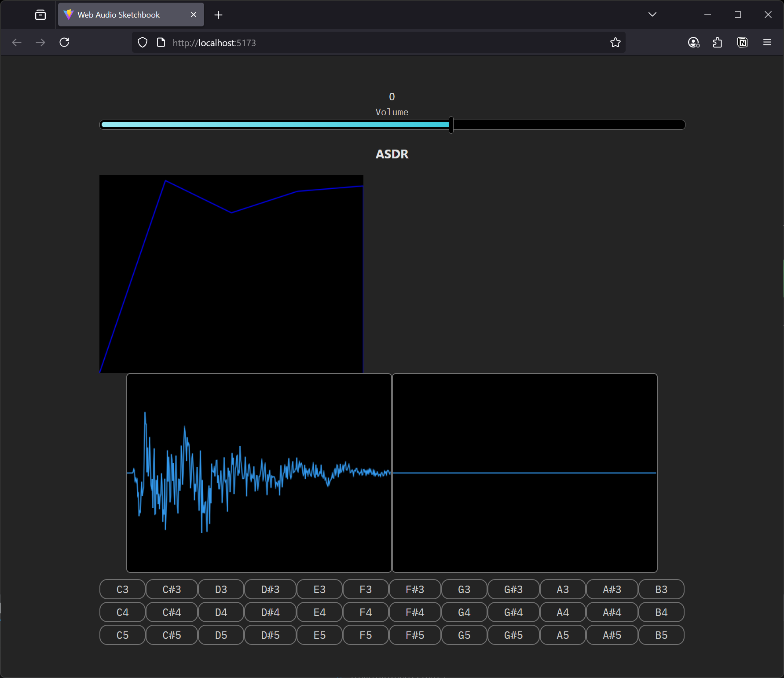Image resolution: width=784 pixels, height=678 pixels.
Task: Click the site information icon in address bar
Action: (161, 42)
